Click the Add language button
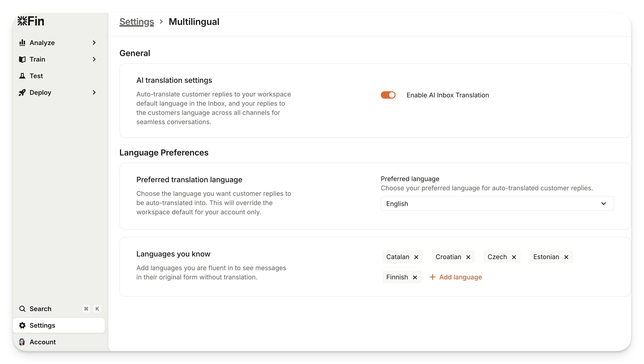The image size is (644, 364). (455, 277)
